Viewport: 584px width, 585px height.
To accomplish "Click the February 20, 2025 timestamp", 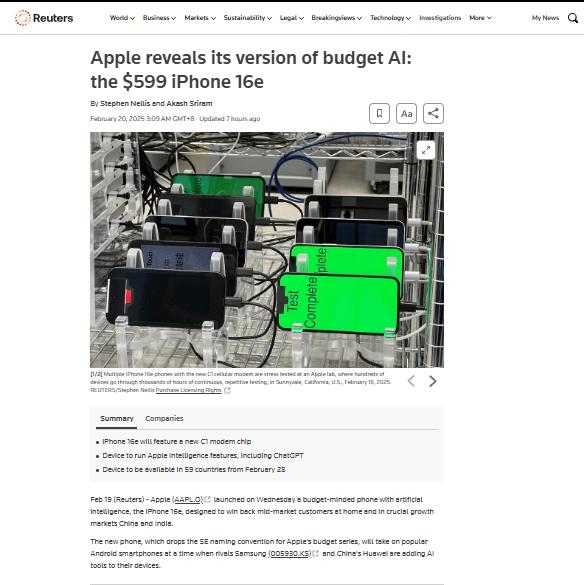I will point(142,119).
